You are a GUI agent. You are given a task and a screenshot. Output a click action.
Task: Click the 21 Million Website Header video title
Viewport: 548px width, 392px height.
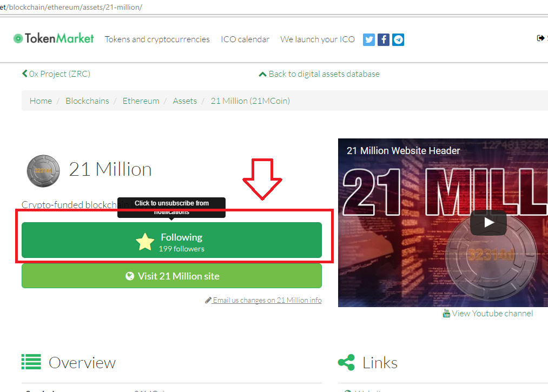[x=404, y=150]
